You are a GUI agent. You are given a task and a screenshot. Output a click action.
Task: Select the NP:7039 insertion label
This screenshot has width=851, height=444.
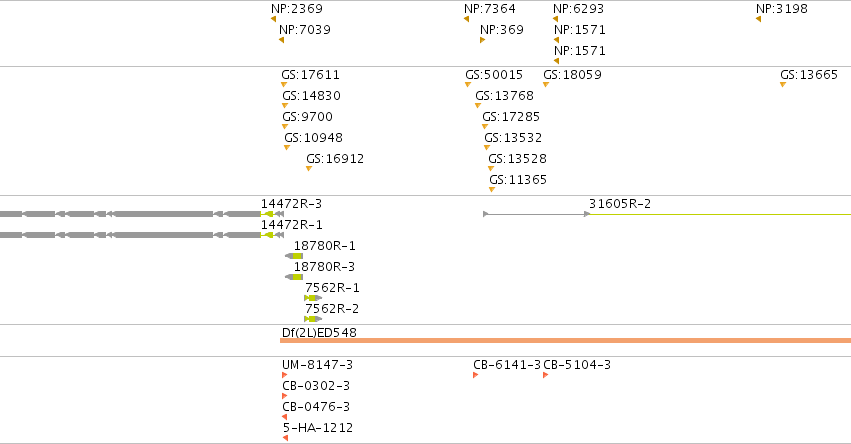click(304, 30)
